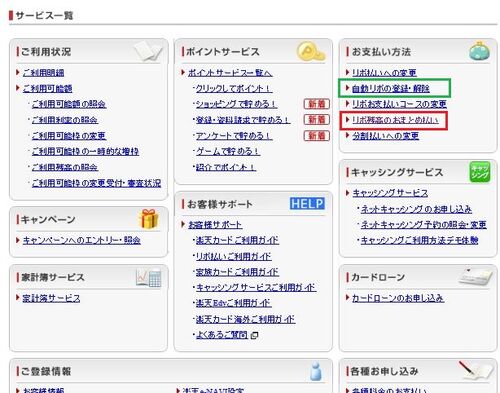500x393 pixels.
Task: Open ご利用可能枠の変更受付・審査状況 link
Action: [x=96, y=183]
